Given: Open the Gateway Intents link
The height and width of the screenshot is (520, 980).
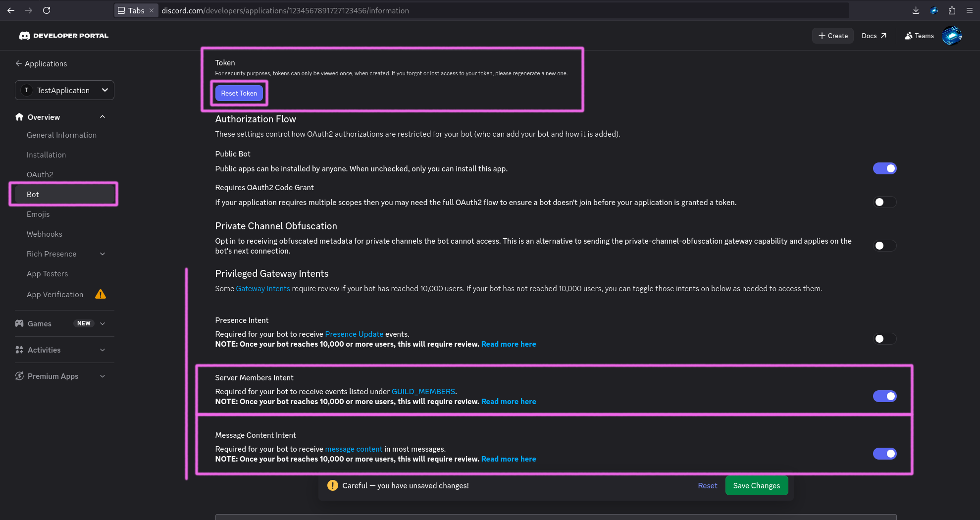Looking at the screenshot, I should pos(263,289).
